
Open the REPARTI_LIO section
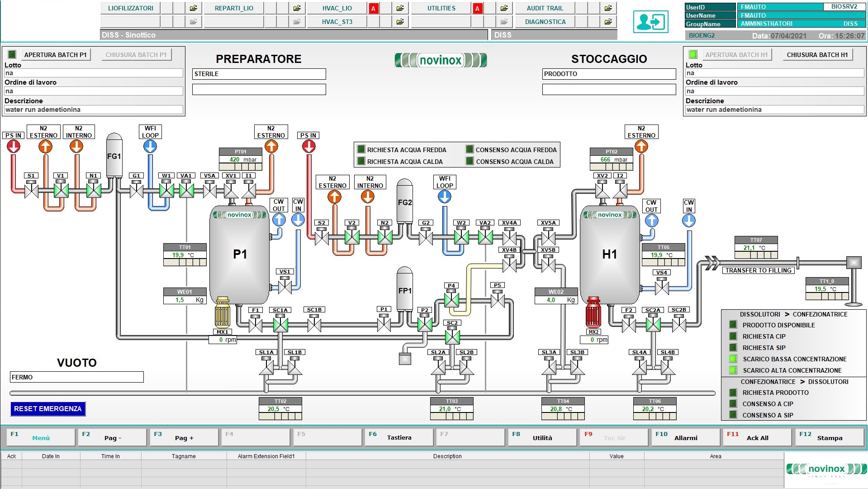click(x=234, y=8)
